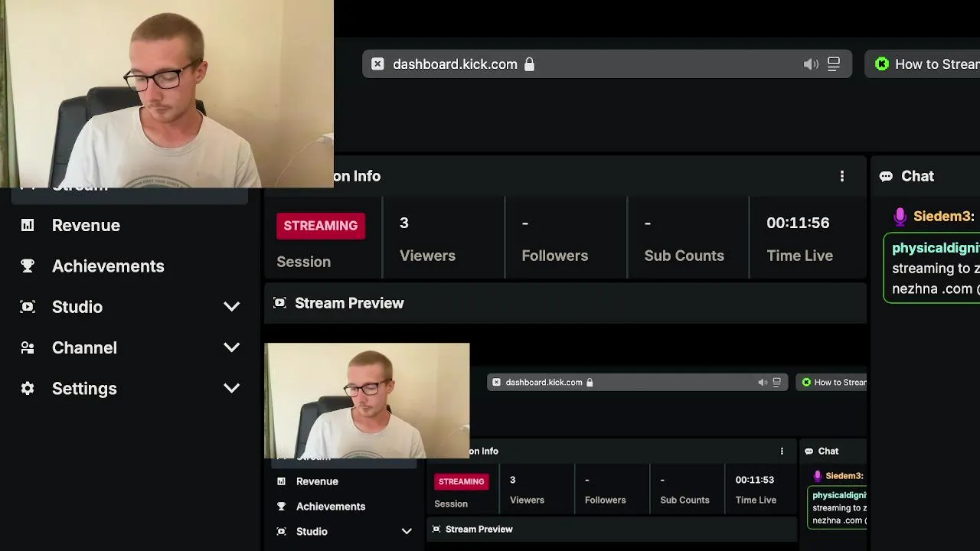Mute tab audio with speaker icon
The height and width of the screenshot is (551, 980).
811,64
